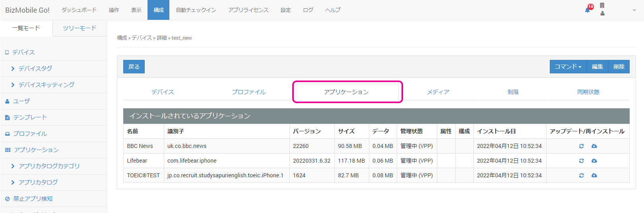Click the 削除 button
This screenshot has height=213, width=644.
(x=619, y=67)
